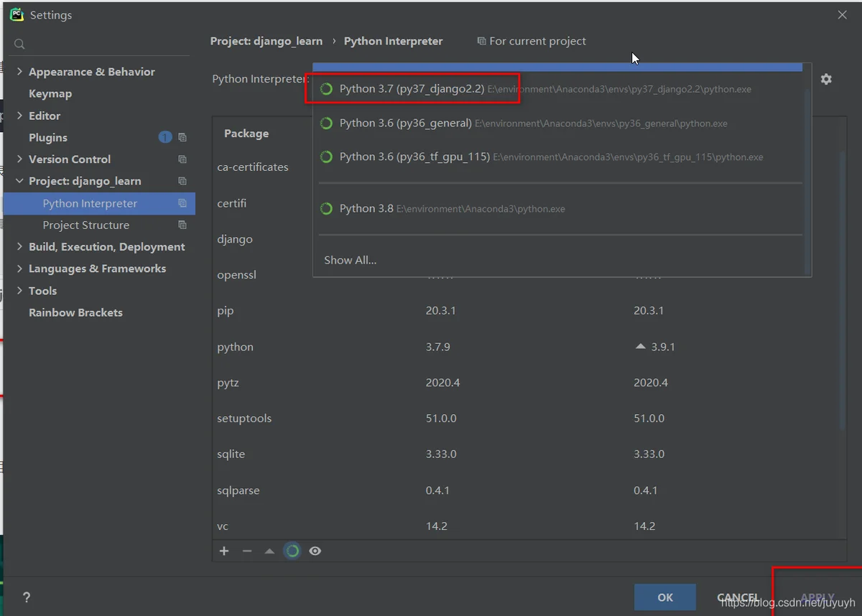Open the Project Structure page
The height and width of the screenshot is (616, 862).
pyautogui.click(x=86, y=225)
